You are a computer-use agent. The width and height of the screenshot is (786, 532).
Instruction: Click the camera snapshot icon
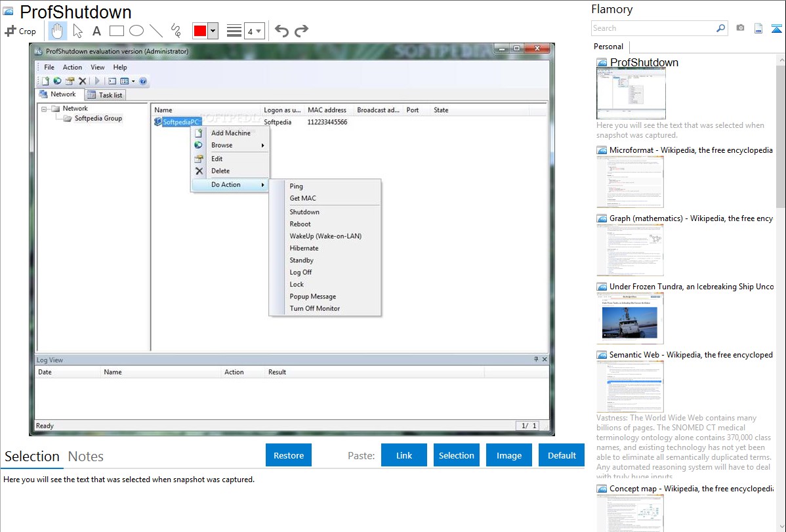pos(740,28)
